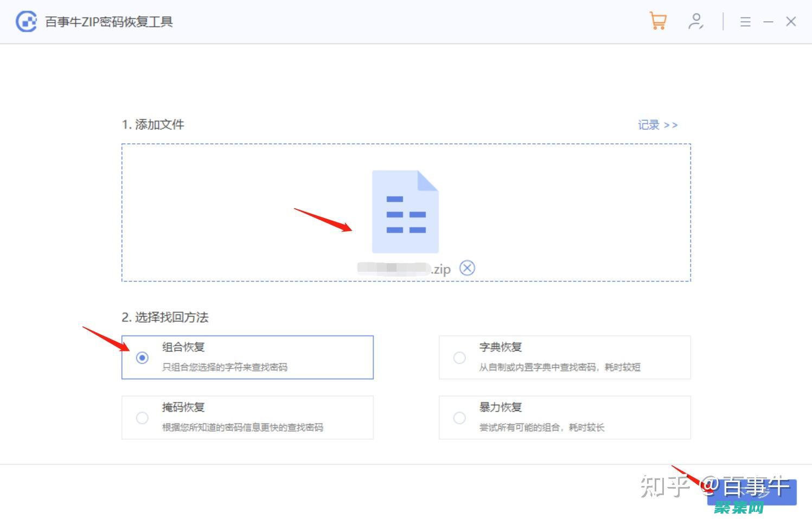Click the 百事牛ZIP密码恢复工具 title text
This screenshot has width=812, height=519.
pyautogui.click(x=109, y=22)
